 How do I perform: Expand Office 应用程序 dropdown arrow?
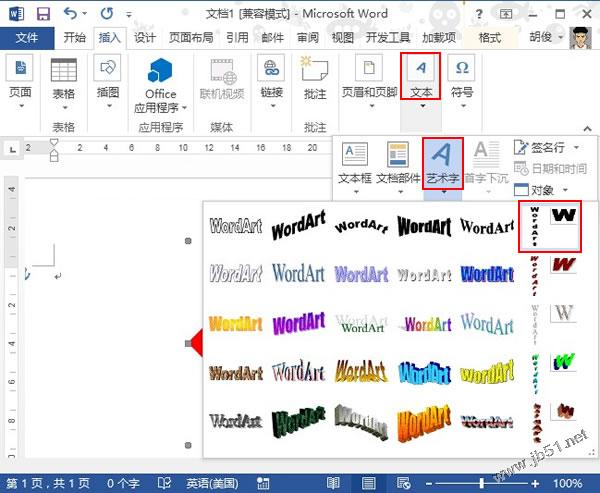[x=184, y=108]
